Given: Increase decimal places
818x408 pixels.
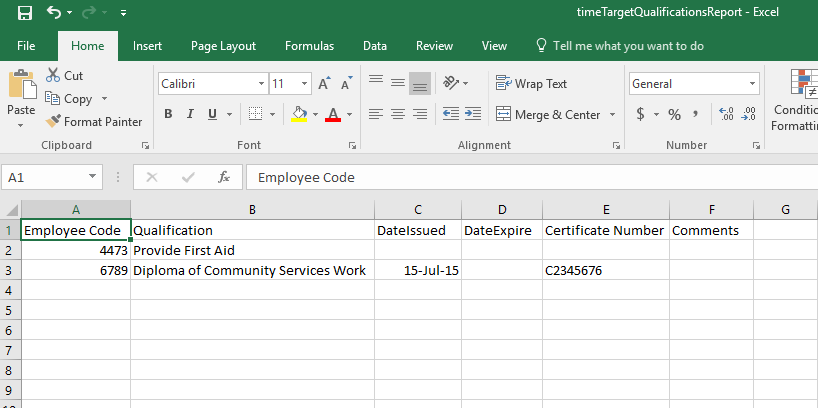Looking at the screenshot, I should [x=726, y=114].
